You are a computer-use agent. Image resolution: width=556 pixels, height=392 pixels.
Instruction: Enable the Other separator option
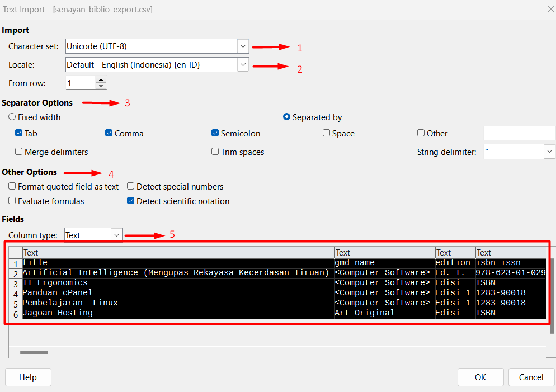pyautogui.click(x=421, y=133)
